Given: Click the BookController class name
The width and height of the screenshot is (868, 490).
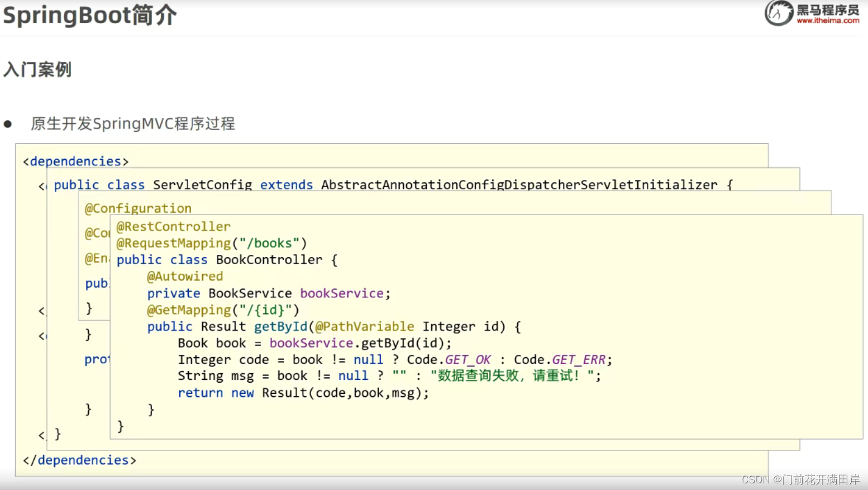Looking at the screenshot, I should [269, 260].
